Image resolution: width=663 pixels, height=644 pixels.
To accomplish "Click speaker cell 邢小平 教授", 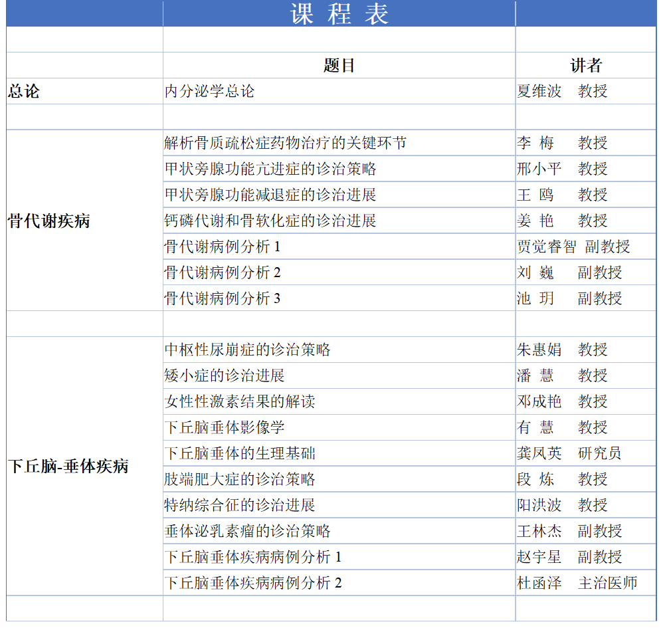I will (586, 169).
